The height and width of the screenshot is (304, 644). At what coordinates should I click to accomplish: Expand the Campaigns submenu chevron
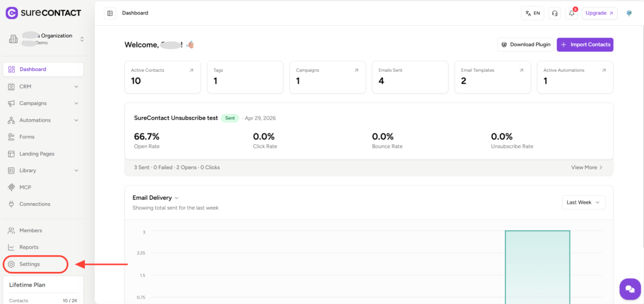pos(76,103)
